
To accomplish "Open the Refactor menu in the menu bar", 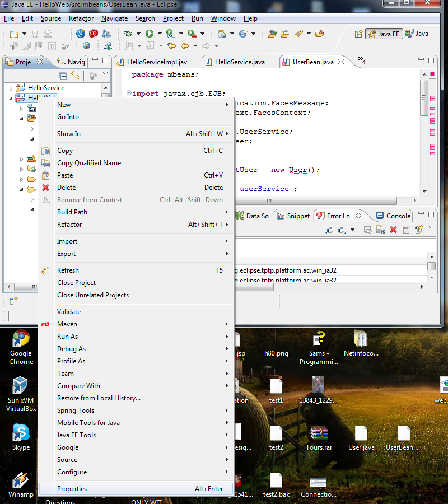I will coord(81,18).
